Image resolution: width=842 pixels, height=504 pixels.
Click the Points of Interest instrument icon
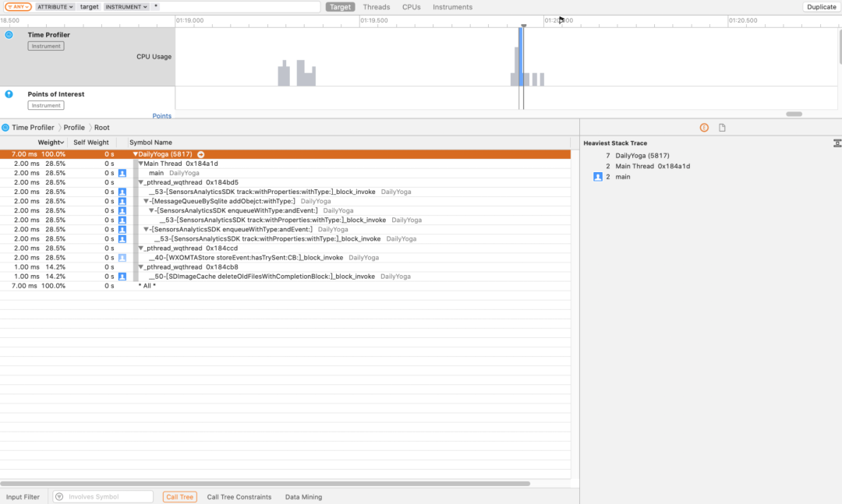tap(9, 94)
